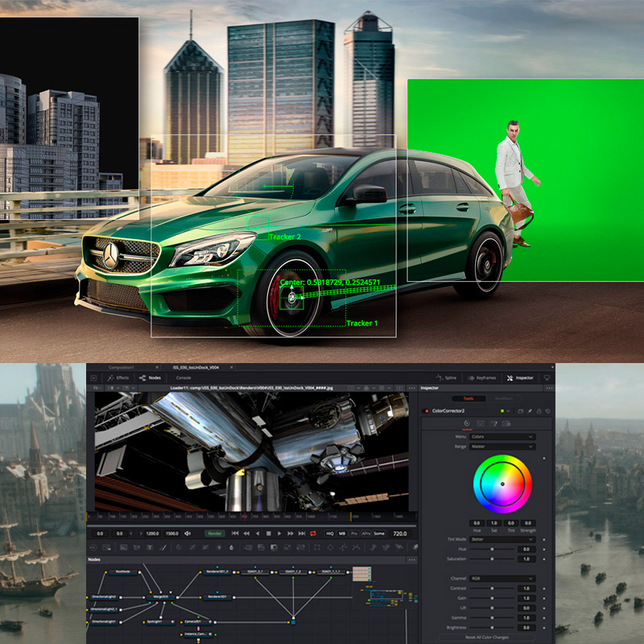Click the pin icon for ColorCorrector2
Image resolution: width=644 pixels, height=644 pixels.
tap(529, 411)
